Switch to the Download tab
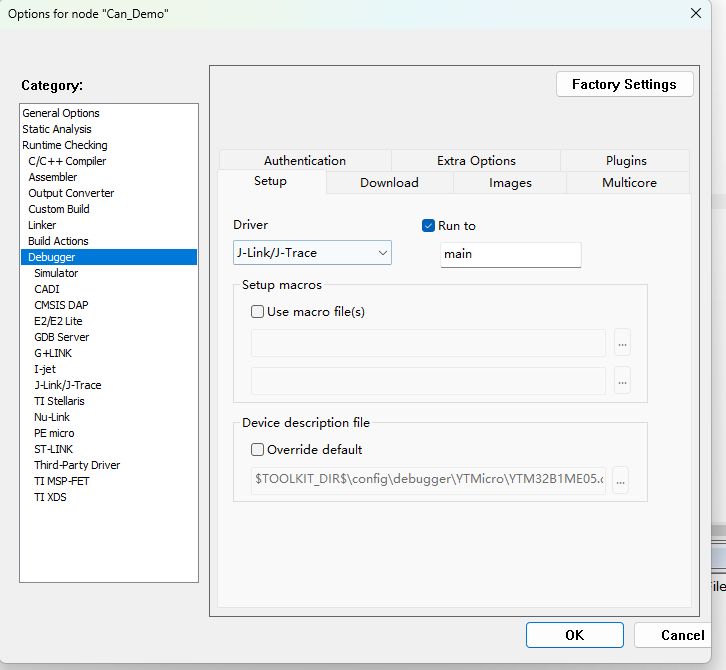This screenshot has width=726, height=670. (389, 183)
